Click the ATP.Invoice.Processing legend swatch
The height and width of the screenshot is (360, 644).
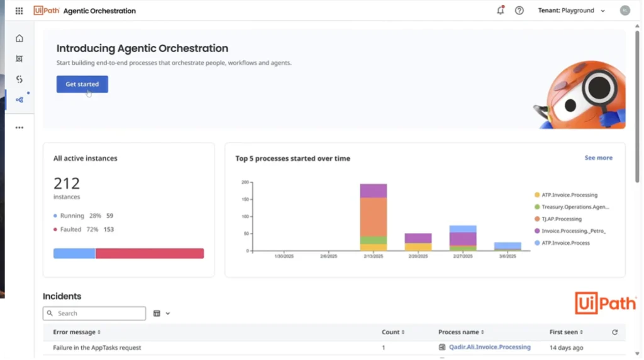coord(537,195)
